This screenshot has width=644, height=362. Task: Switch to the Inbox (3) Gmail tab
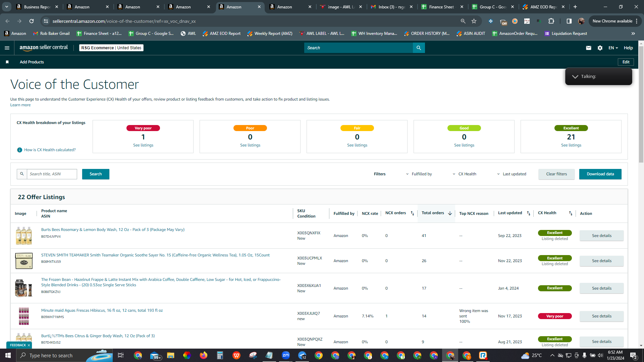click(x=392, y=7)
